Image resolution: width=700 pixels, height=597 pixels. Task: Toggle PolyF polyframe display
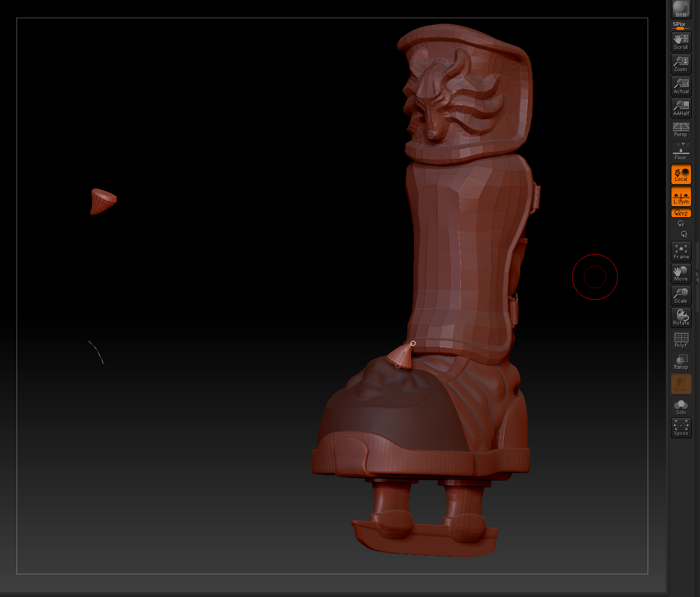tap(681, 340)
